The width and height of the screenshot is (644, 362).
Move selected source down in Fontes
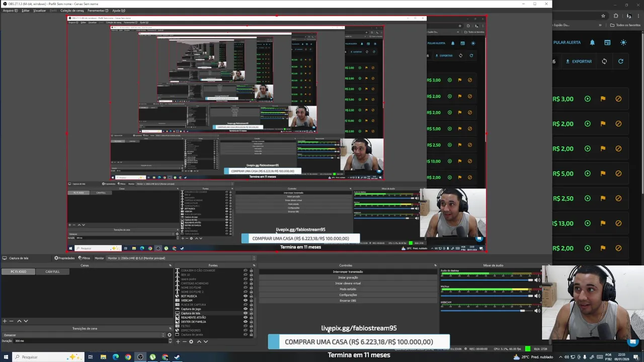(x=205, y=341)
